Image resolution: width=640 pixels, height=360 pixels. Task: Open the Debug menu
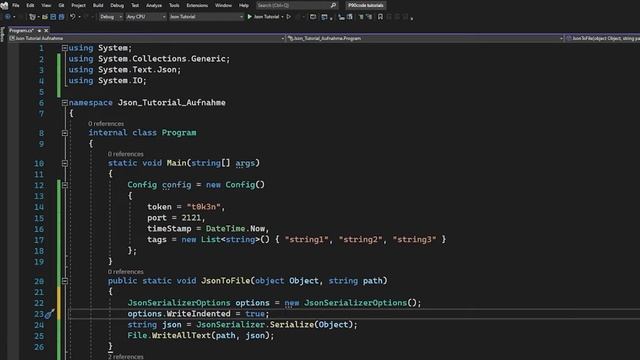[x=117, y=5]
